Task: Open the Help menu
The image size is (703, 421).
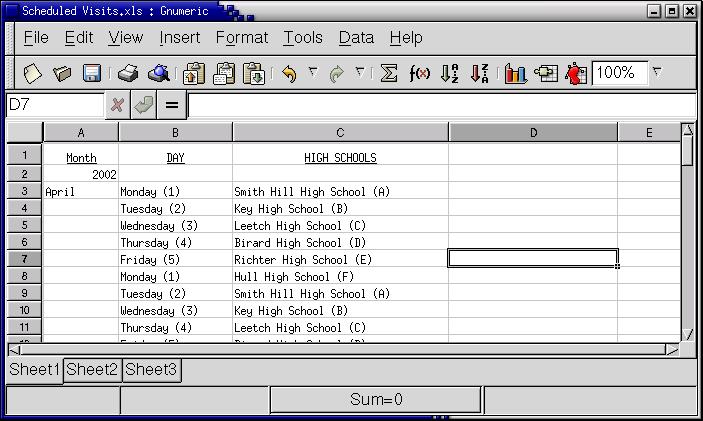Action: (x=406, y=38)
